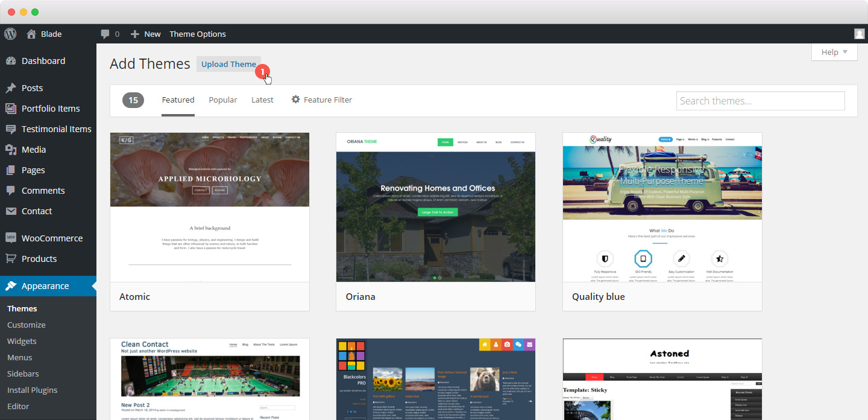Open the comments bubble icon in admin bar

pyautogui.click(x=105, y=34)
